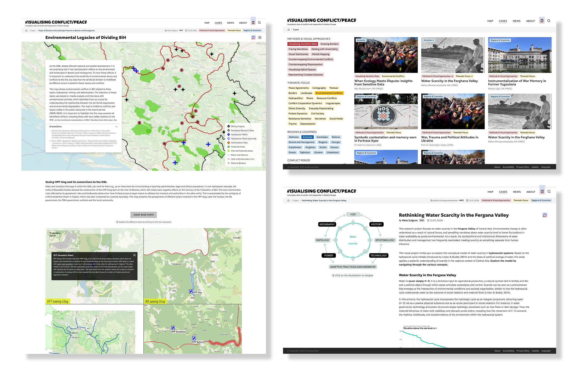
Task: Open CASES menu on the Cases listing page
Action: click(x=503, y=21)
